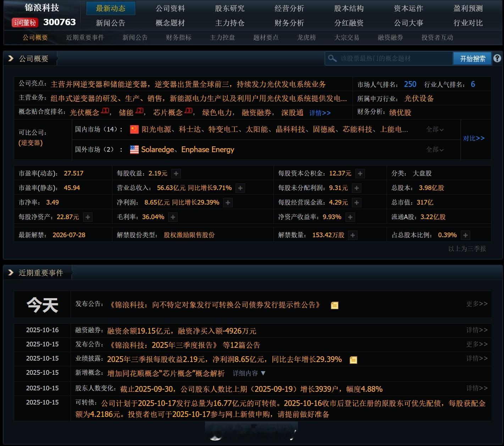Click the 储能 concept link
This screenshot has width=504, height=446.
point(126,113)
